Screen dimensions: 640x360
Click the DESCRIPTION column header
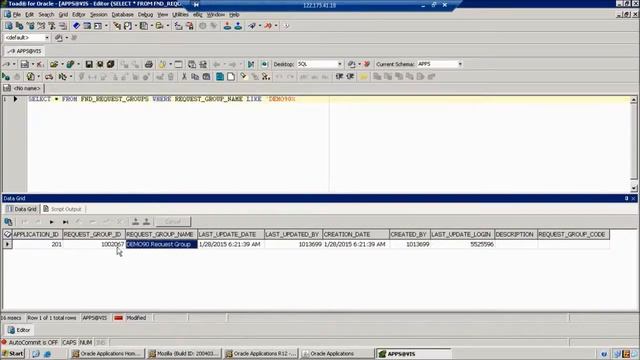pos(515,234)
